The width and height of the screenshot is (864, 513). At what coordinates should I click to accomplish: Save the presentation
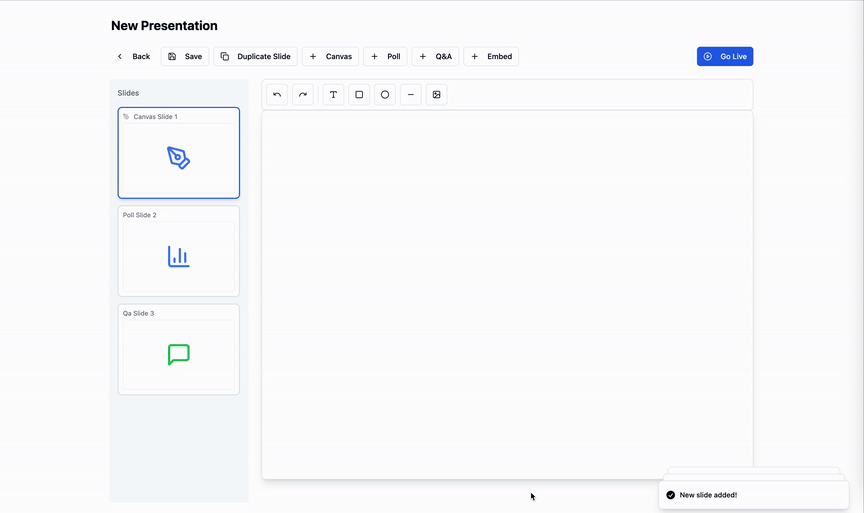tap(185, 56)
